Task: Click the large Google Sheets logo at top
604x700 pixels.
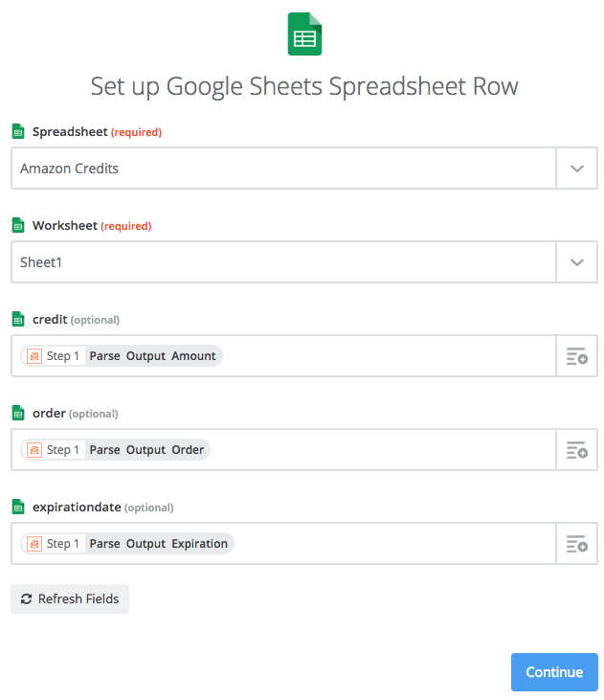Action: (x=305, y=34)
